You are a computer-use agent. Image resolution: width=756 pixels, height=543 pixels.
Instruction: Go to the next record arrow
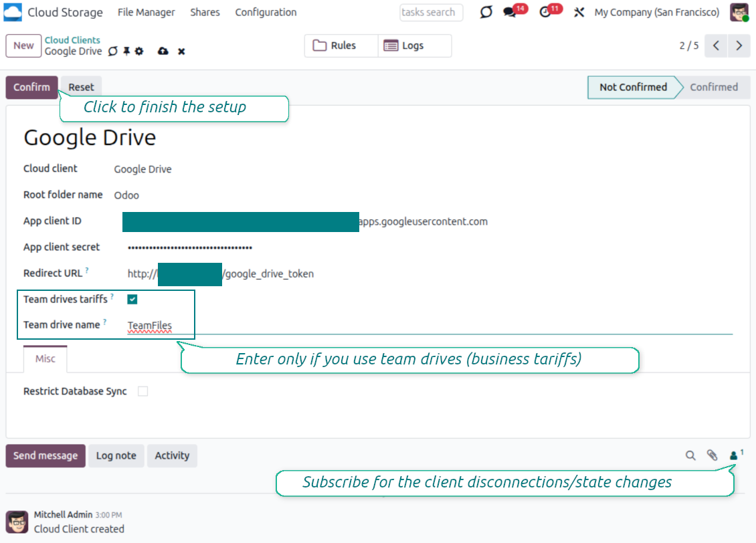(739, 45)
